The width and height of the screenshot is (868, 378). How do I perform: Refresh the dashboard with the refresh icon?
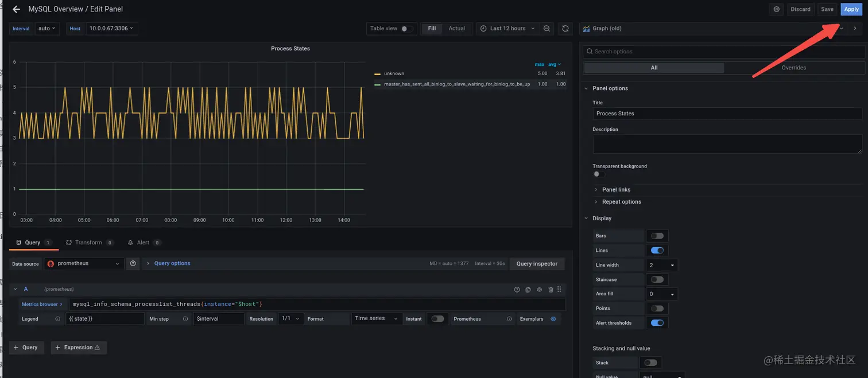click(x=565, y=29)
